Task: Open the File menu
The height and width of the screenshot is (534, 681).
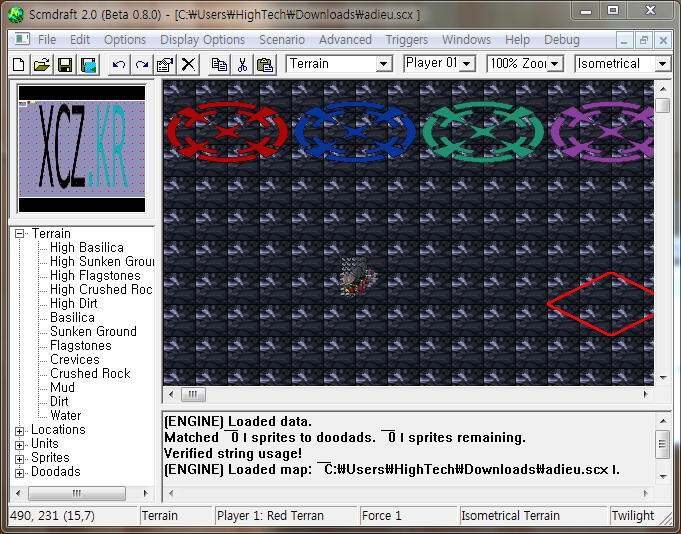Action: [x=47, y=40]
